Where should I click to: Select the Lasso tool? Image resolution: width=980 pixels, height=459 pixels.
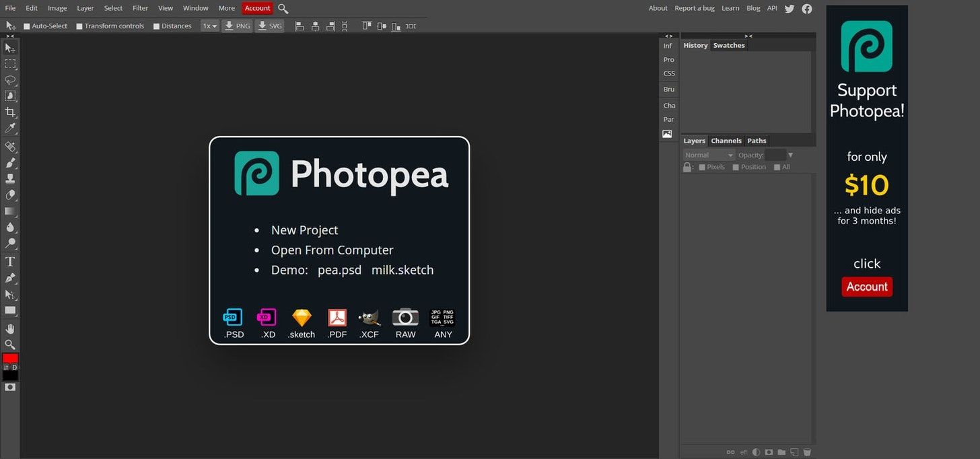coord(10,80)
